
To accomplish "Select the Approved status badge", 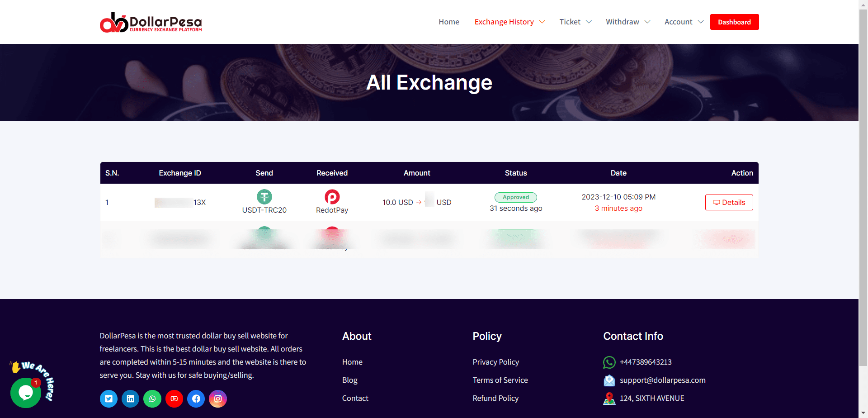I will click(516, 197).
